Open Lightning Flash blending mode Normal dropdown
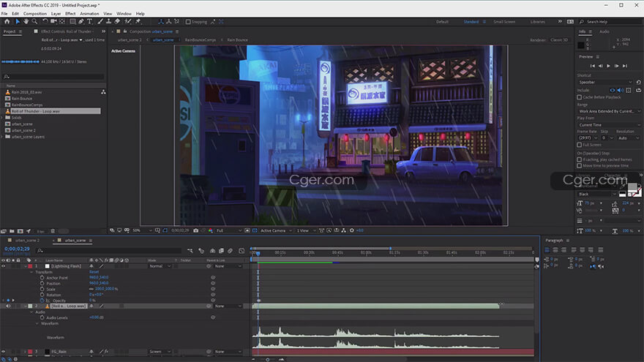Screen dimensions: 644x362 (x=160, y=266)
